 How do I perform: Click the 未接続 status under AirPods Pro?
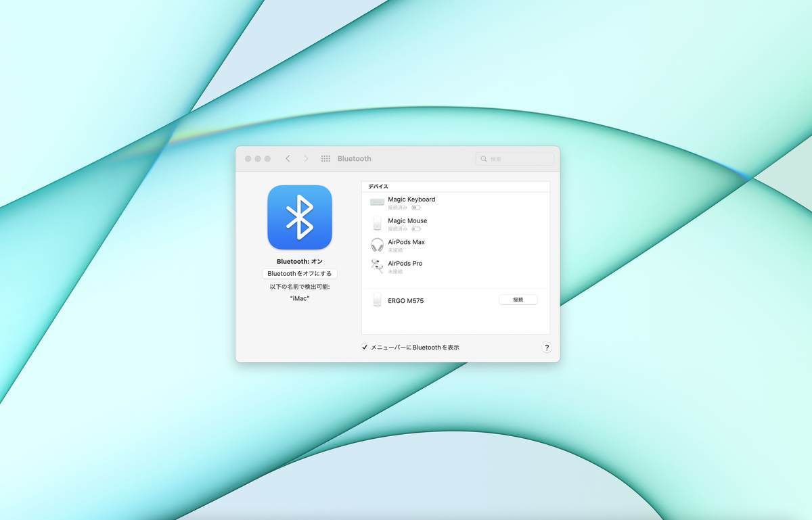click(x=395, y=272)
